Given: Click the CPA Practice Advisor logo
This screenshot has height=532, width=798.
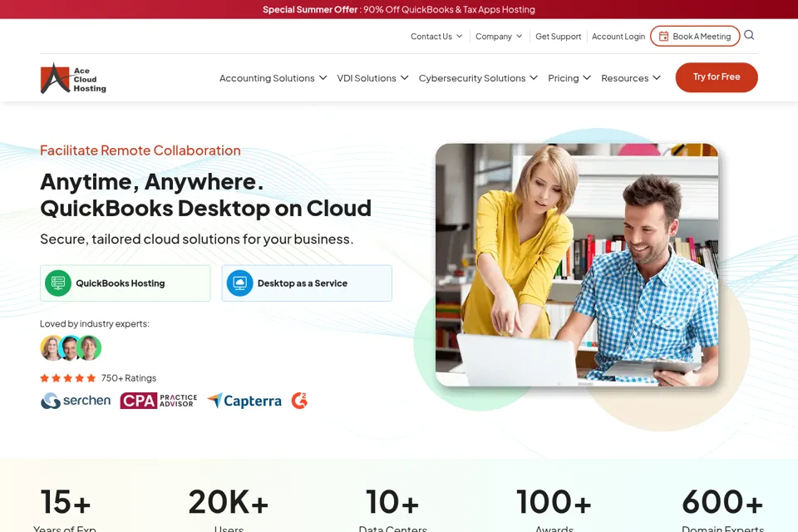Looking at the screenshot, I should coord(159,401).
